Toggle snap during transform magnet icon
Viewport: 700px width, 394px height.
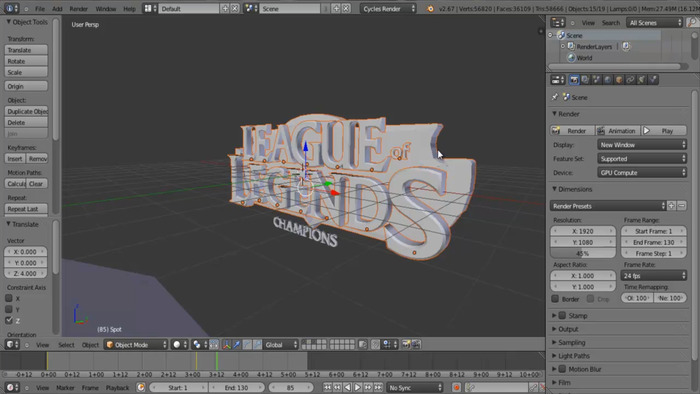(x=375, y=344)
